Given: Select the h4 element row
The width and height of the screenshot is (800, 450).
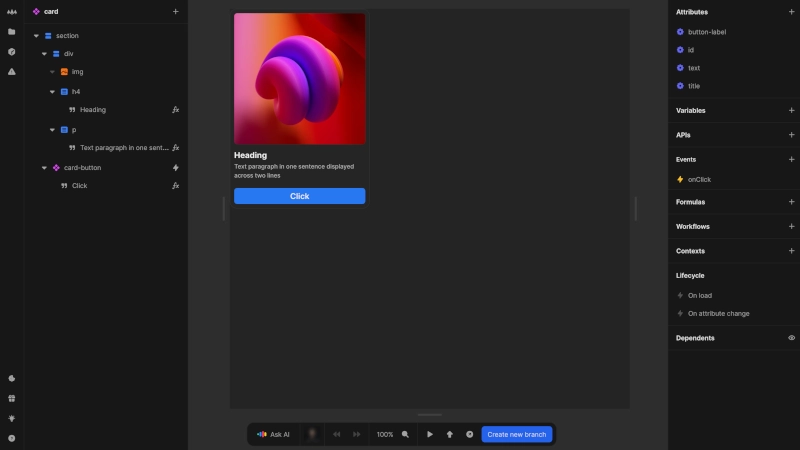Looking at the screenshot, I should coord(106,92).
